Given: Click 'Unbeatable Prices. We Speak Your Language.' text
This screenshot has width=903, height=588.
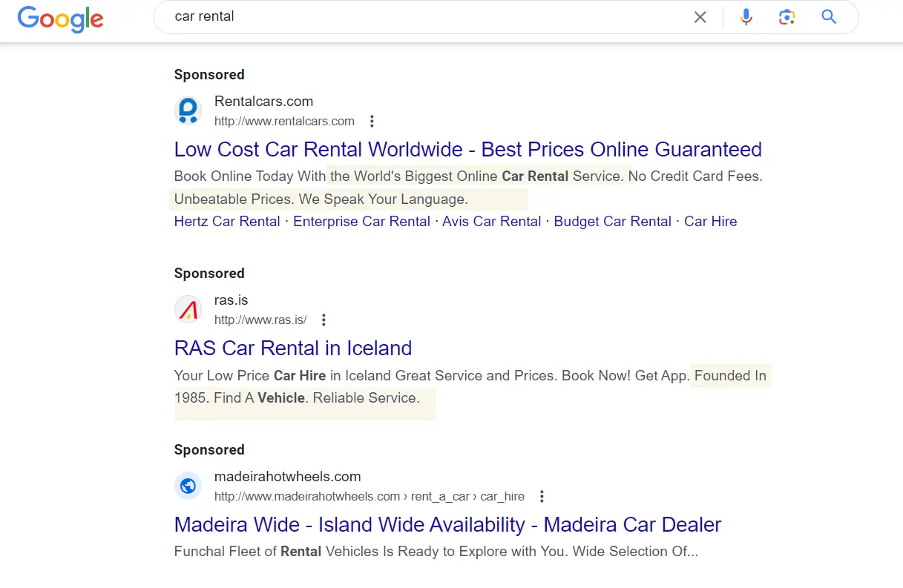Looking at the screenshot, I should 321,199.
